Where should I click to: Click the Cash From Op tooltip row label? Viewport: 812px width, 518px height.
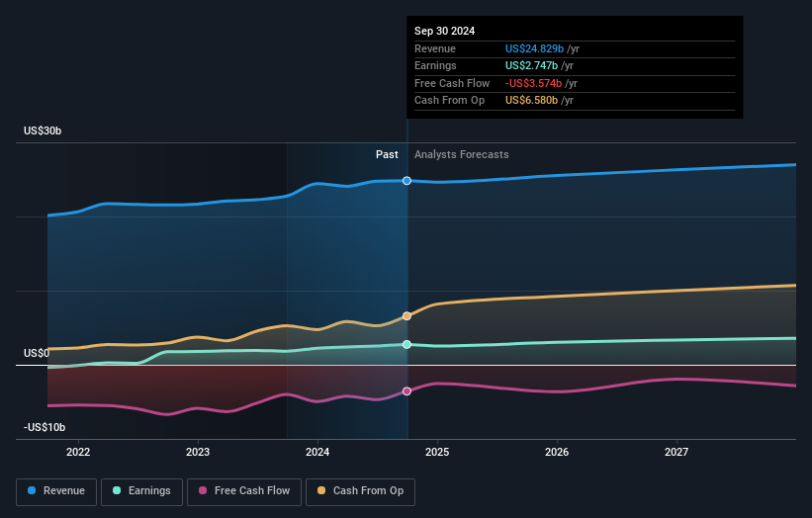449,101
